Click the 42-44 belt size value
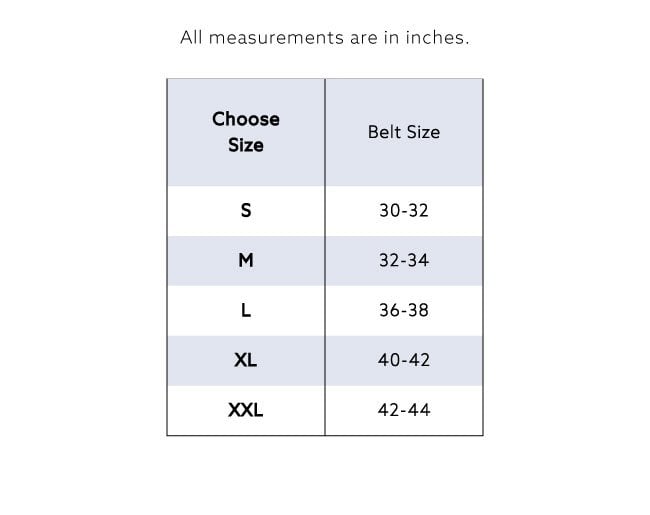This screenshot has width=650, height=515. click(x=404, y=410)
